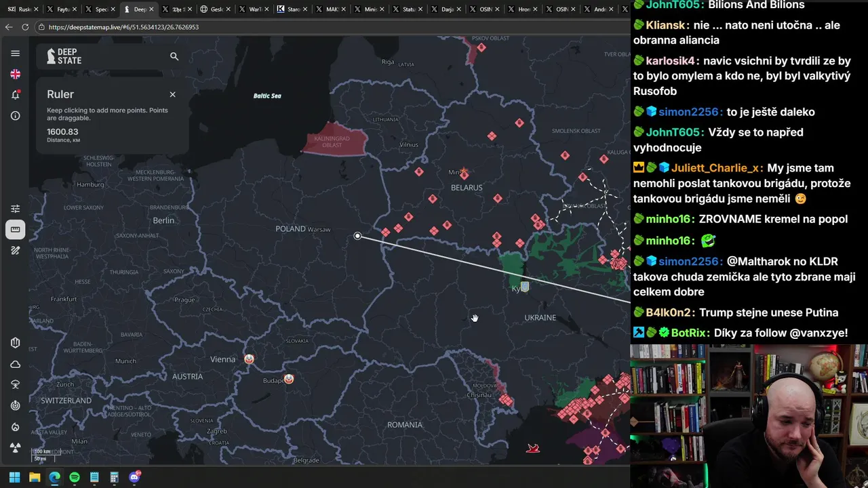Toggle the Ruler tool in sidebar
The width and height of the screenshot is (868, 488).
[15, 229]
